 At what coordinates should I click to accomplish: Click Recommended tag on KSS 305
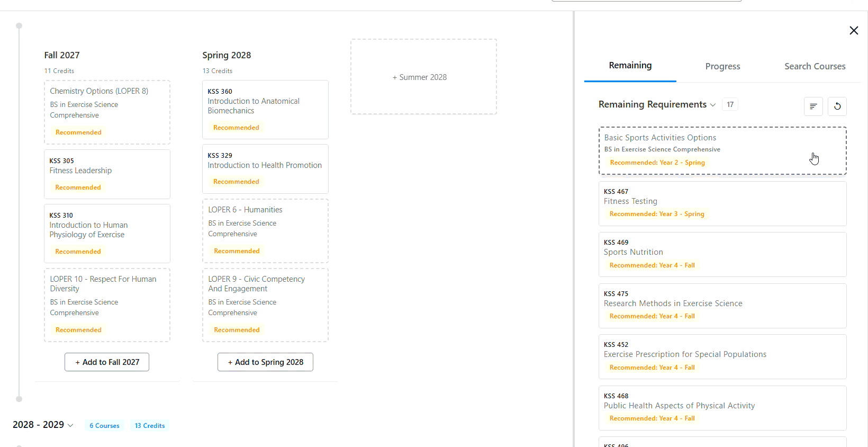point(78,187)
